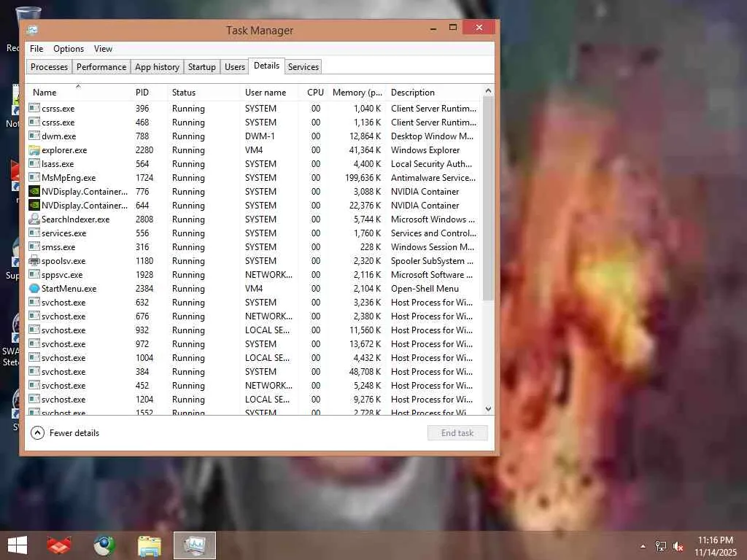Image resolution: width=747 pixels, height=560 pixels.
Task: Click the StartMenu.exe shell icon
Action: point(34,288)
